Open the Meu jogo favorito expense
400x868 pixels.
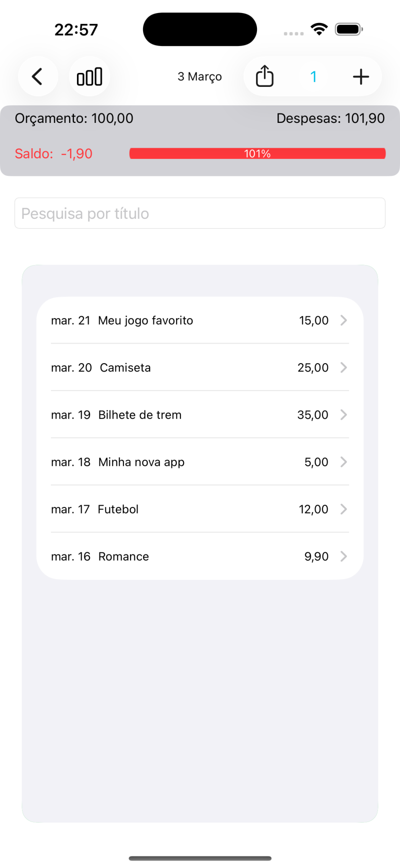pos(145,321)
